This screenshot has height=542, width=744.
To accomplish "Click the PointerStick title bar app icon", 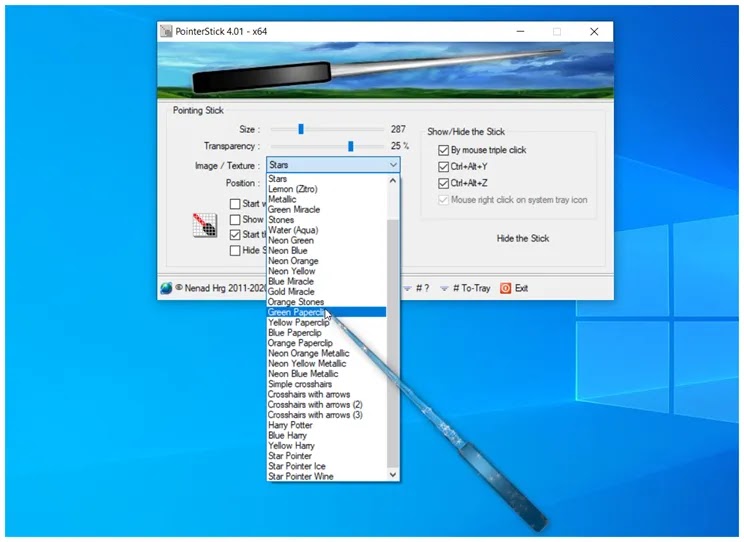I will (x=166, y=31).
